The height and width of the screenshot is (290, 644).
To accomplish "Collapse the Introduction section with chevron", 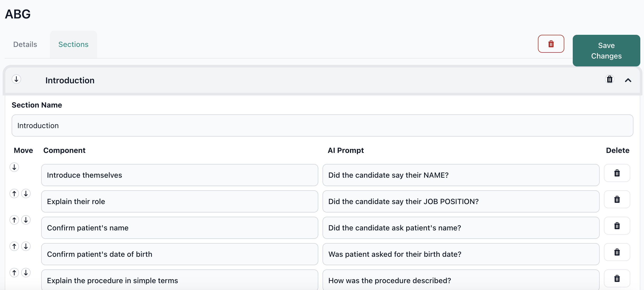I will [x=628, y=80].
